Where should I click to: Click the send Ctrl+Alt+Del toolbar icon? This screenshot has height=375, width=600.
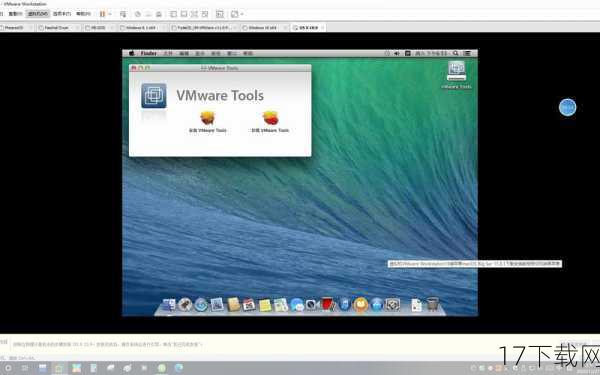(x=123, y=14)
